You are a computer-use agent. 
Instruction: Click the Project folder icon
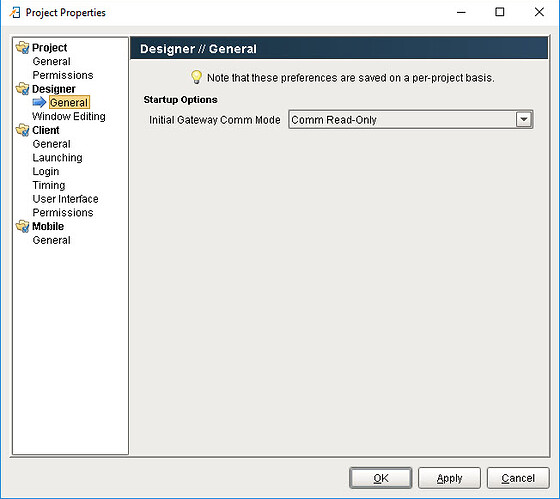(x=22, y=48)
